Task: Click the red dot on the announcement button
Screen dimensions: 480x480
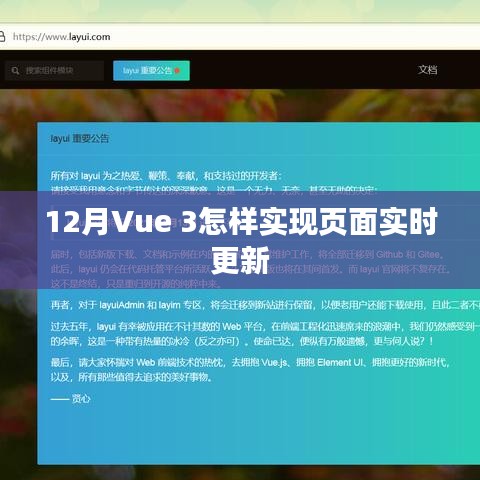Action: coord(177,71)
